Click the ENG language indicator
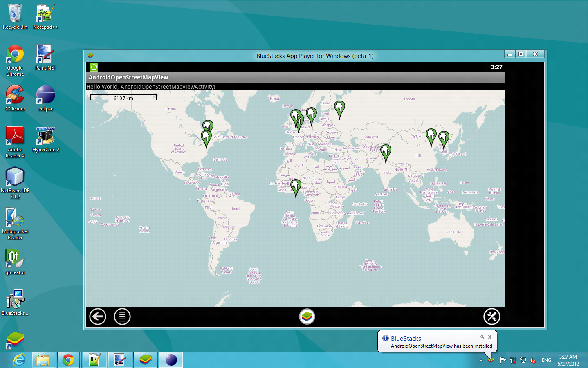The height and width of the screenshot is (368, 588). [546, 360]
